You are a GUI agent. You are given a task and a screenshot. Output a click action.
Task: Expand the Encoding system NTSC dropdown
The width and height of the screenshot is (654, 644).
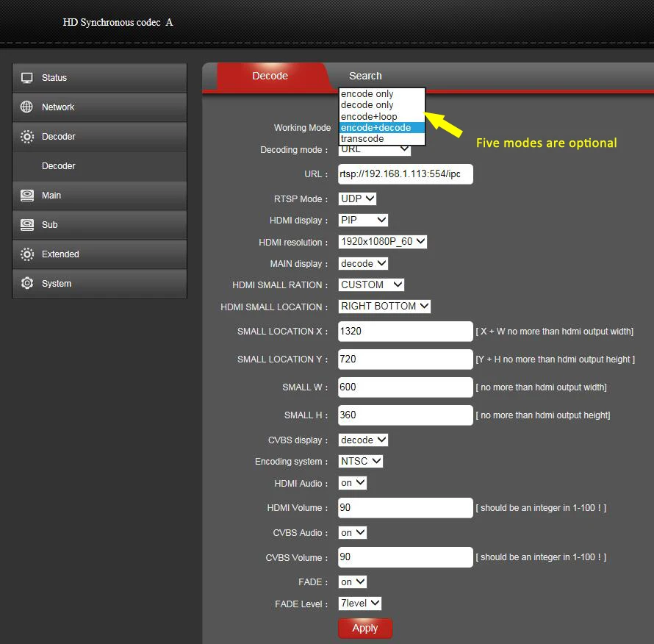point(361,461)
